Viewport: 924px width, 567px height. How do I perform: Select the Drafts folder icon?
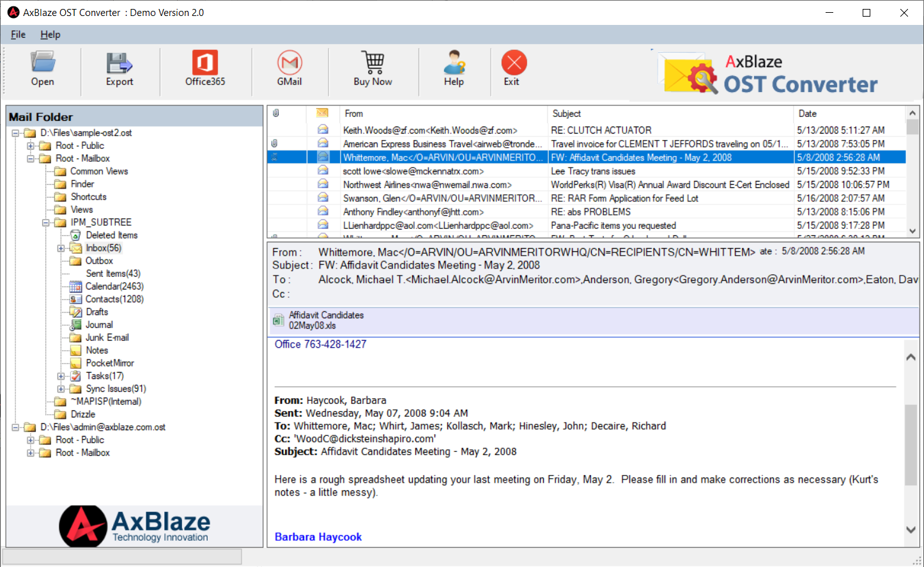(75, 312)
